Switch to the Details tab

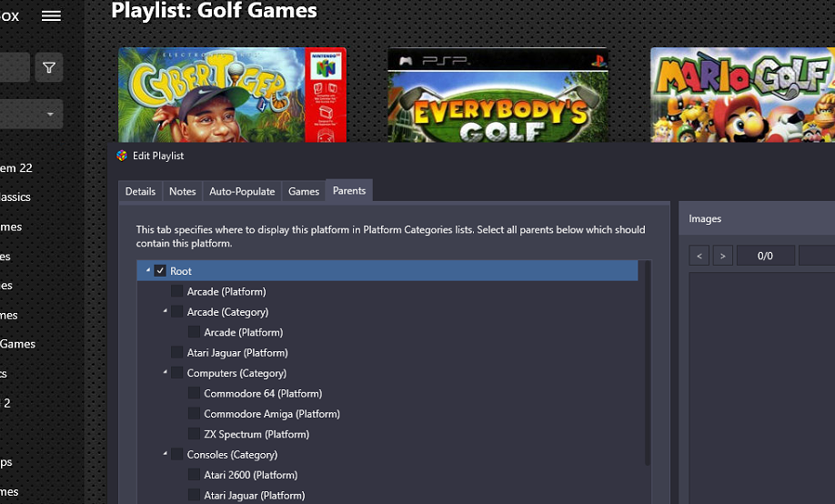click(x=140, y=191)
